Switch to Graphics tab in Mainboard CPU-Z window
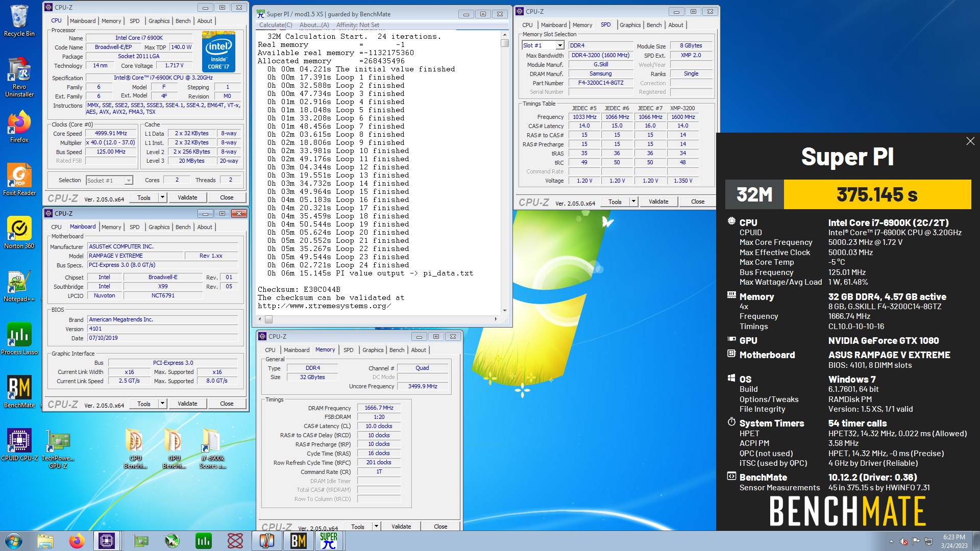This screenshot has height=551, width=980. coord(159,227)
